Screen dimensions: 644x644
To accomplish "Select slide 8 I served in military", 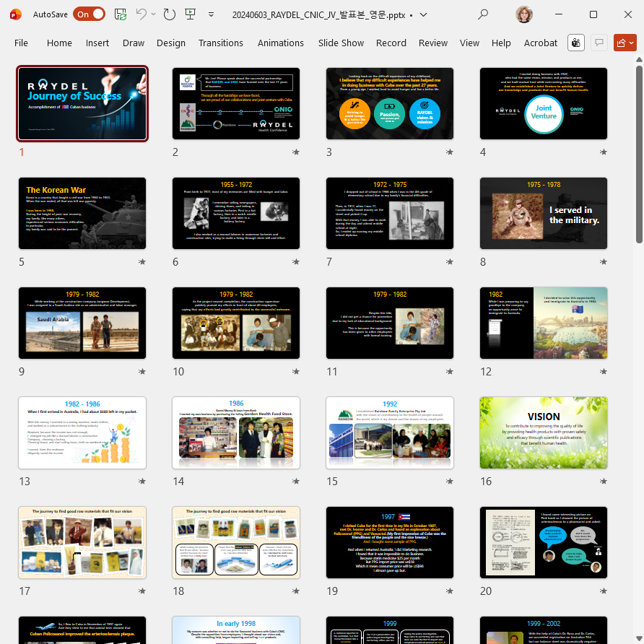I will tap(544, 213).
